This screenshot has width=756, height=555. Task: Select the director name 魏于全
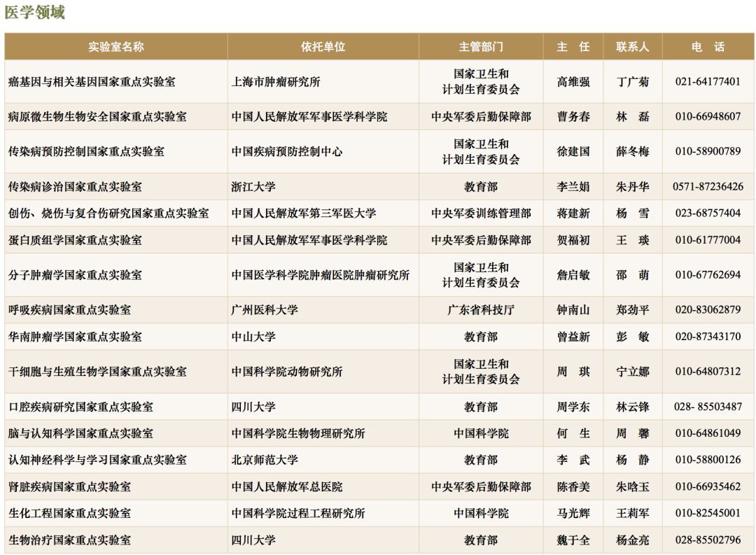coord(573,540)
